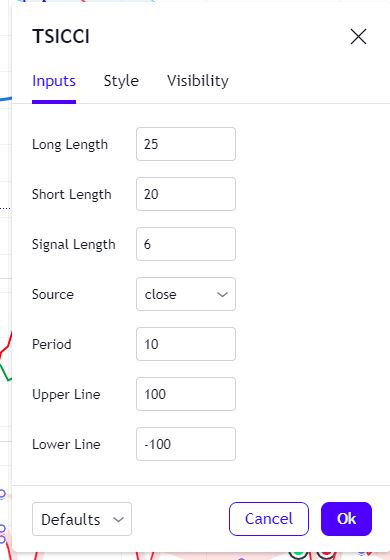Click the Upper Line label
This screenshot has width=390, height=560.
click(66, 395)
